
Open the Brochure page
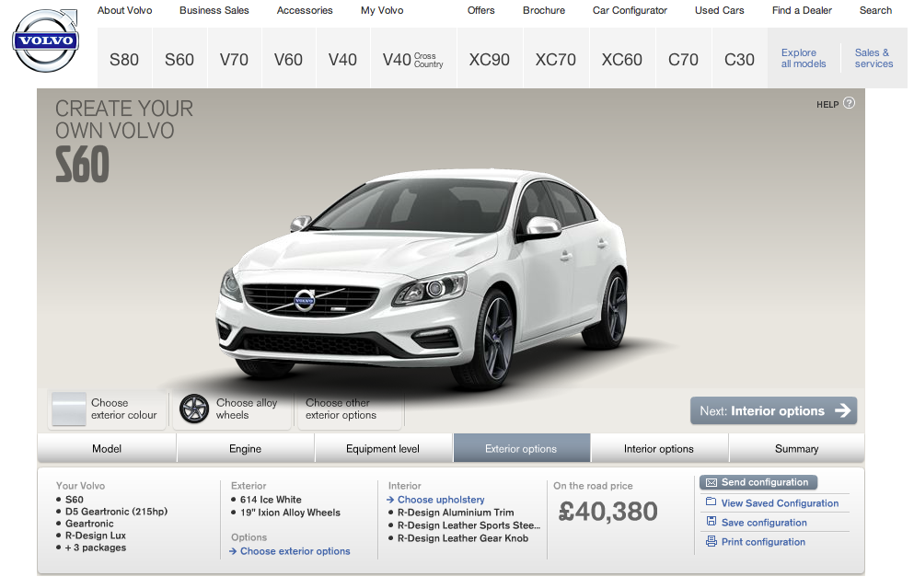544,10
